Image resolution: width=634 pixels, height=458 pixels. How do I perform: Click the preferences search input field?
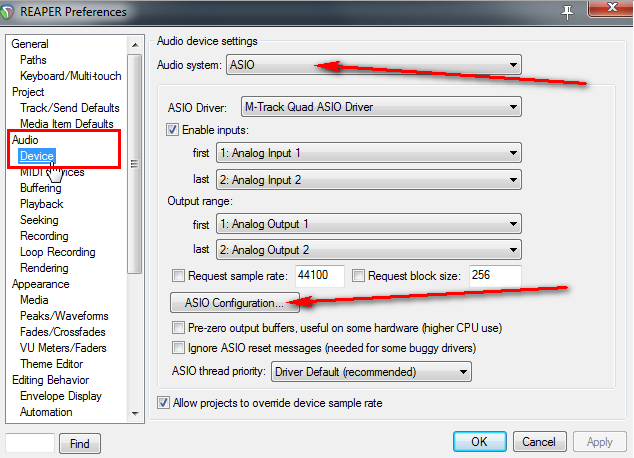coord(30,443)
